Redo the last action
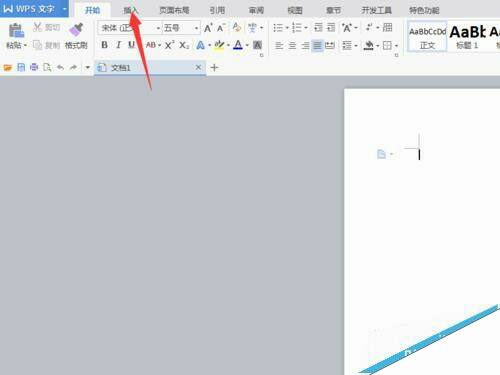 [73, 68]
